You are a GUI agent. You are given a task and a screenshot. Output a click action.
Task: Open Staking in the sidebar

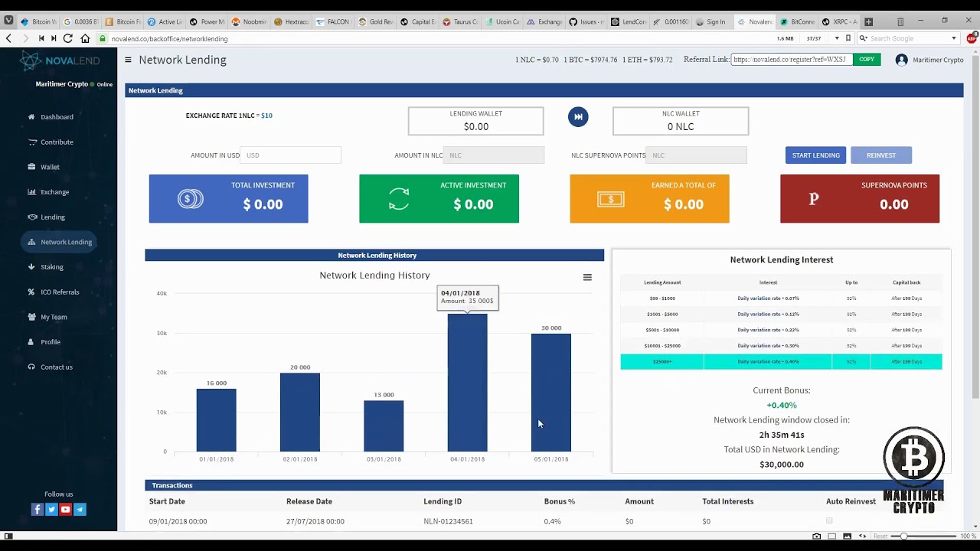[x=46, y=267]
